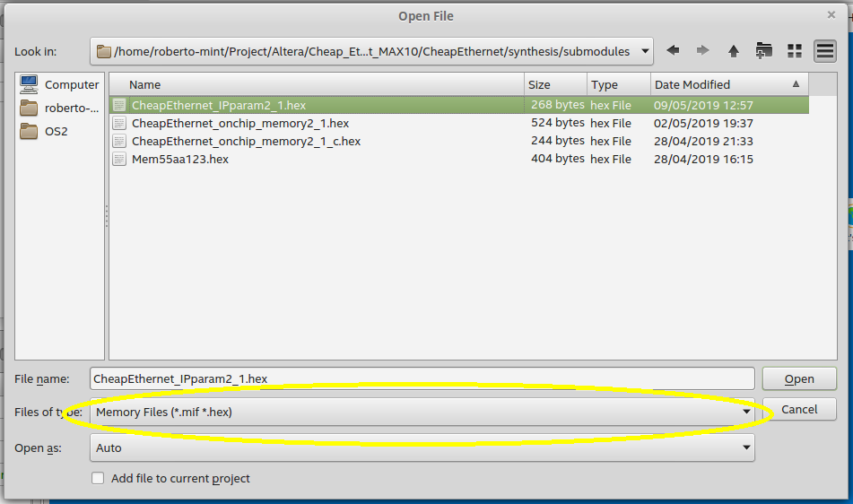Viewport: 853px width, 504px height.
Task: Close the Open File dialog
Action: 831,15
